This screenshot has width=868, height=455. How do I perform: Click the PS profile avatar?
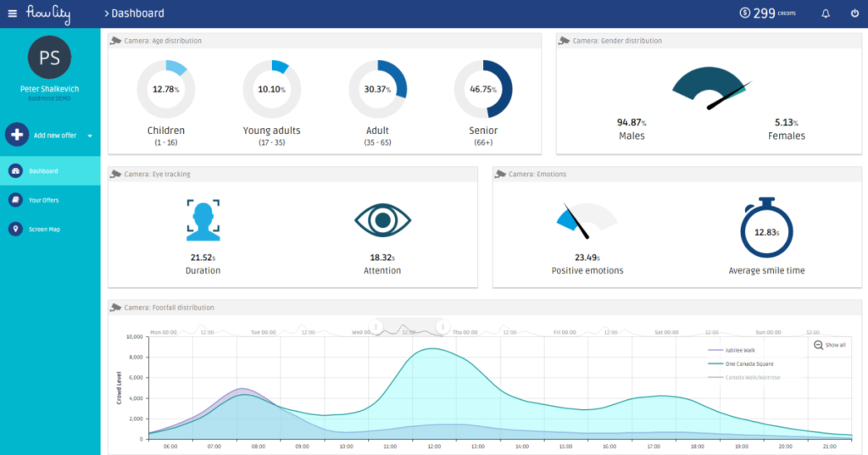49,58
